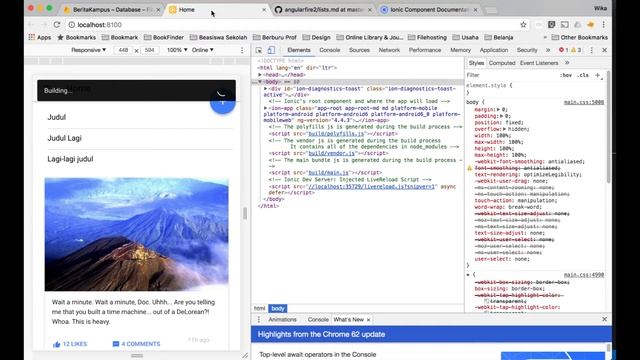Click the dark shield extension icon
The image size is (640, 360).
pyautogui.click(x=551, y=25)
